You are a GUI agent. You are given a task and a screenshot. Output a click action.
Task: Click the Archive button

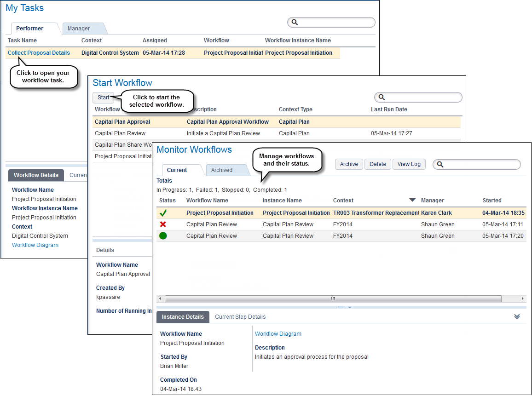[349, 164]
